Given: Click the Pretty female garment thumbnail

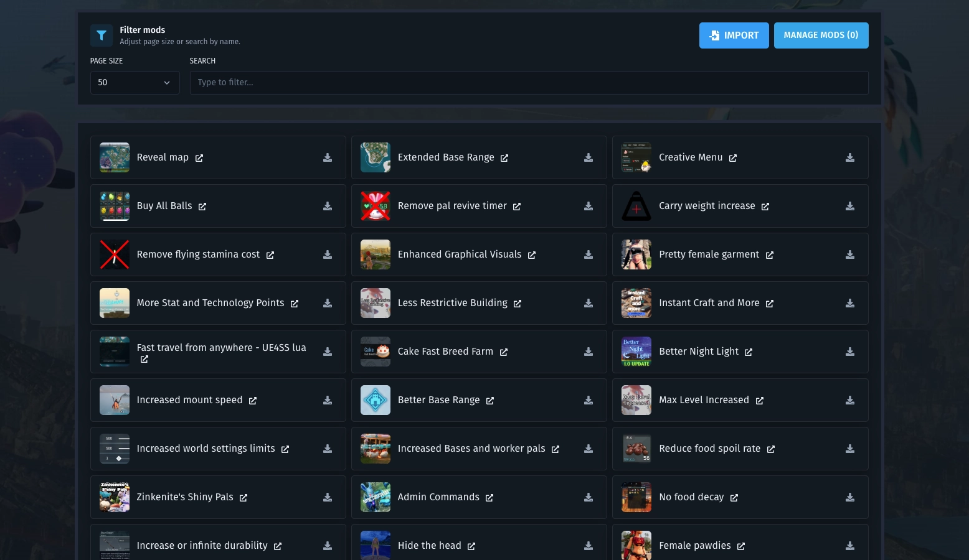Looking at the screenshot, I should (636, 254).
